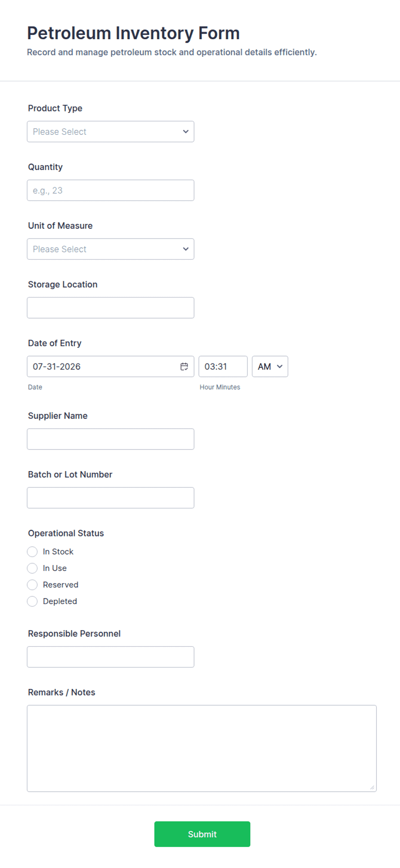Click the Date of Entry date field
400x868 pixels.
(x=111, y=366)
